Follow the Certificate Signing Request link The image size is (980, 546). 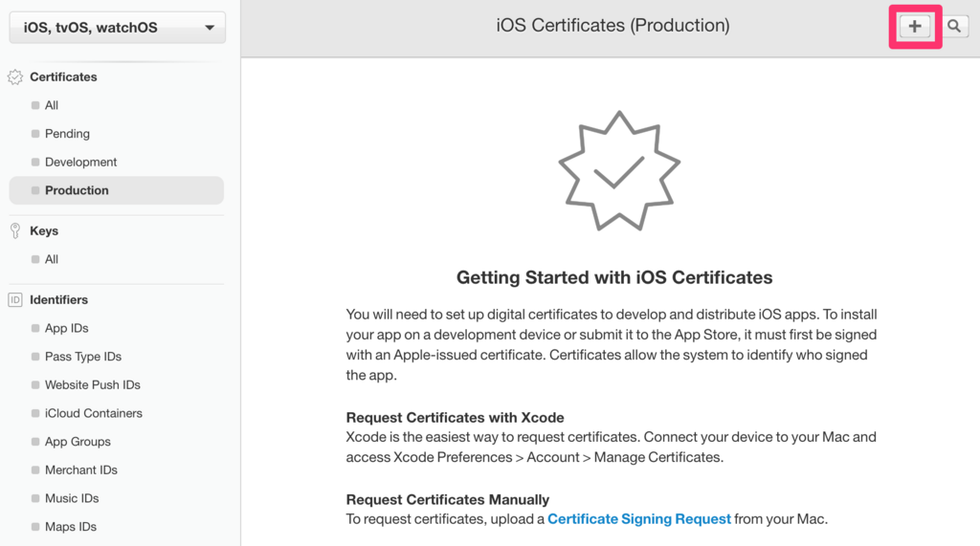click(638, 519)
